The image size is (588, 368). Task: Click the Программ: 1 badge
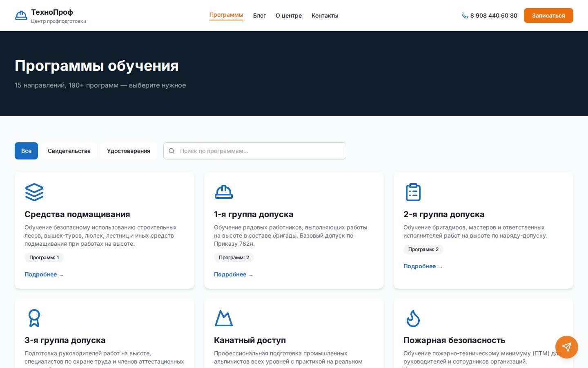pyautogui.click(x=44, y=258)
